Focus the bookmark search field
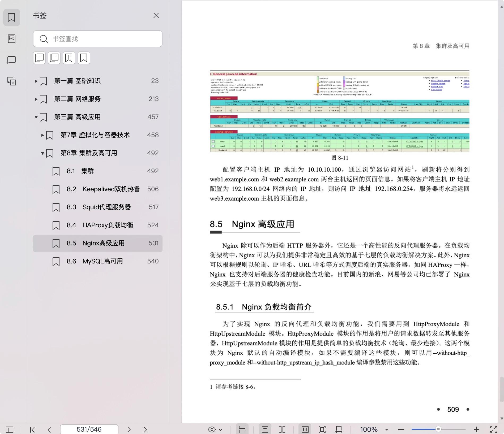 click(x=98, y=39)
